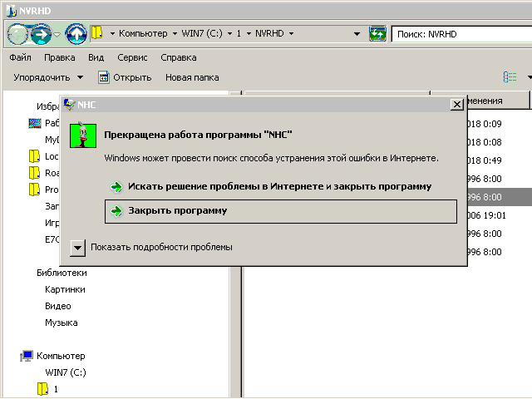Click the folder icon in the address bar

(97, 32)
